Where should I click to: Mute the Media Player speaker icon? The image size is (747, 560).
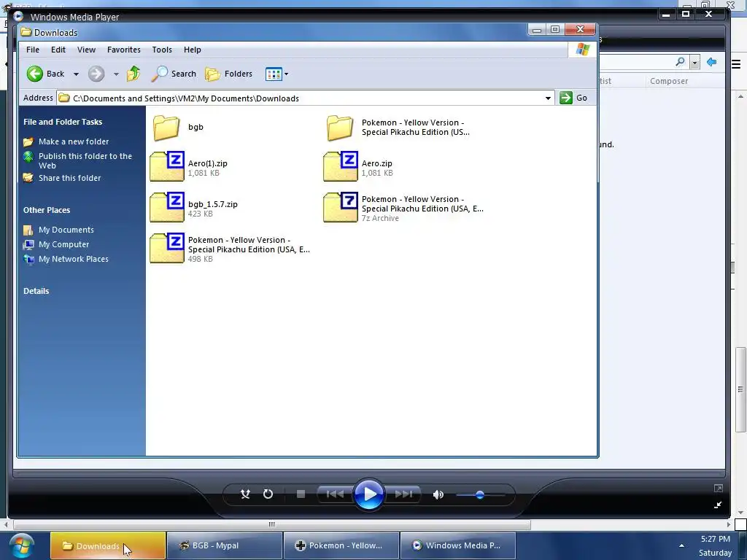(438, 495)
